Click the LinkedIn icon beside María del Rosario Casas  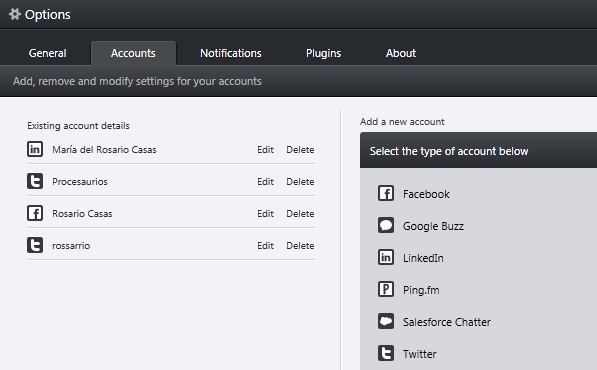click(35, 149)
